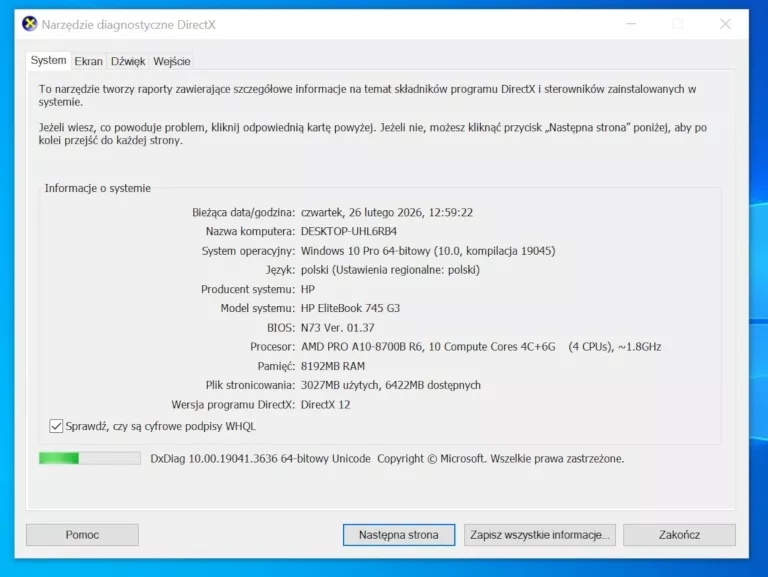Click the Język label
The width and height of the screenshot is (768, 577).
280,270
